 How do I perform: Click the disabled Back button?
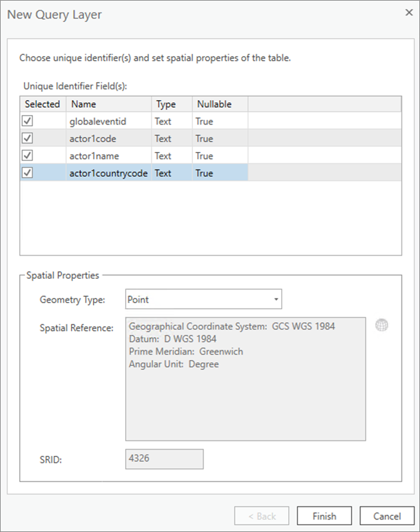[262, 516]
